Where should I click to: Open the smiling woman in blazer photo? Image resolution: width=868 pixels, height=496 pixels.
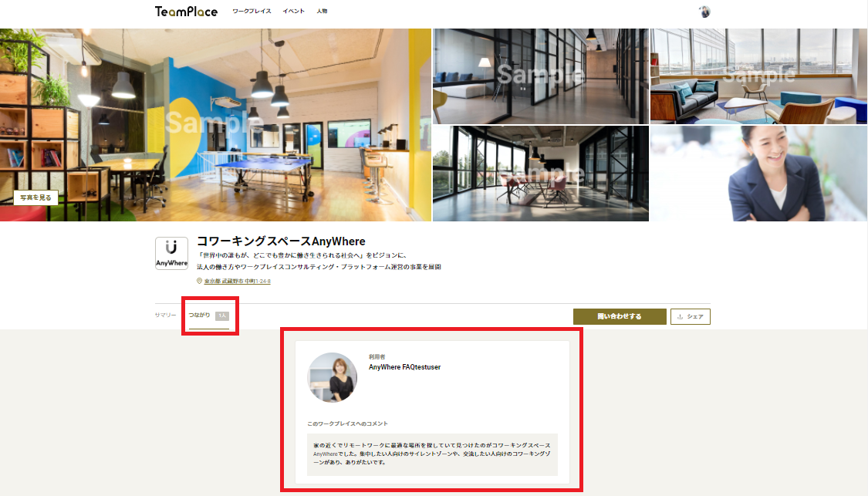pyautogui.click(x=758, y=174)
